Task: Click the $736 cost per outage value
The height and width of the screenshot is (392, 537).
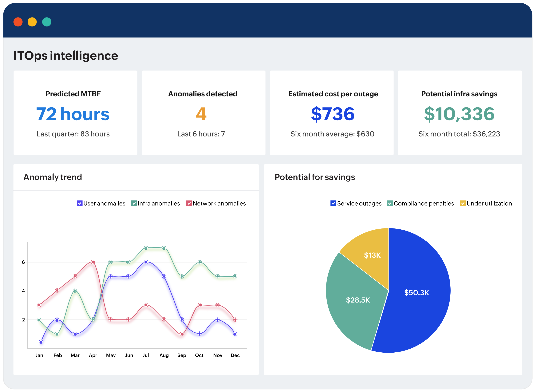Action: pyautogui.click(x=333, y=114)
